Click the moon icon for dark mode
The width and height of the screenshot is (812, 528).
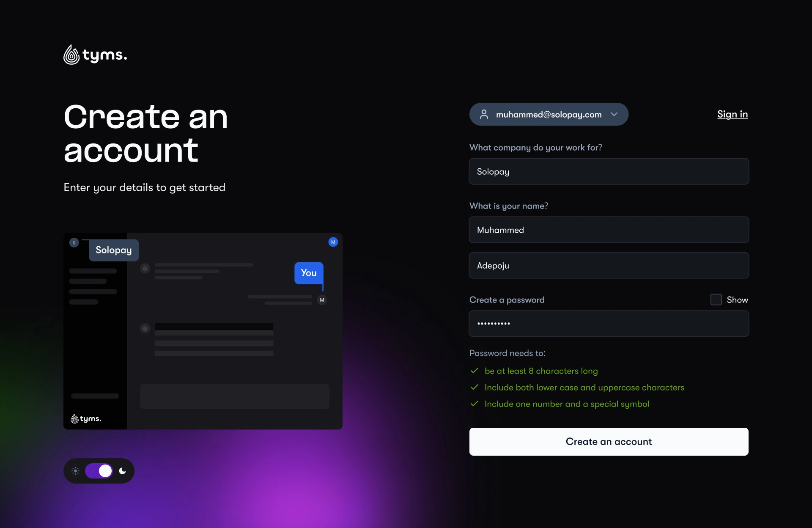point(123,471)
